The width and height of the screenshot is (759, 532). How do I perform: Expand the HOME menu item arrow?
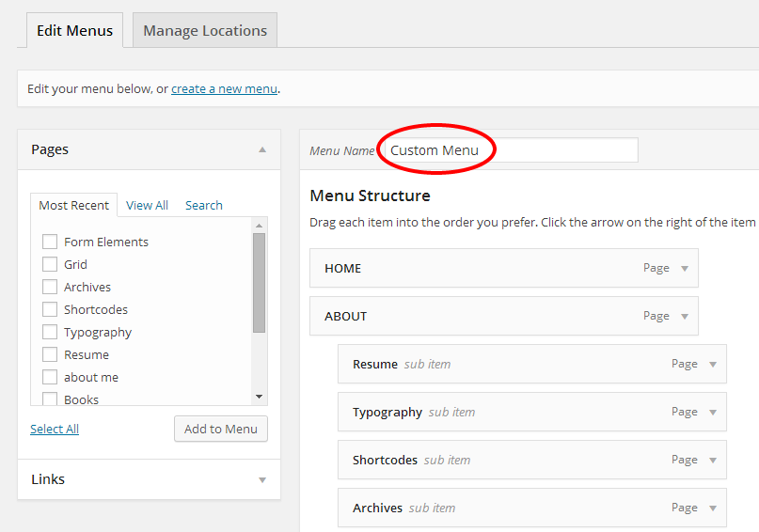685,269
